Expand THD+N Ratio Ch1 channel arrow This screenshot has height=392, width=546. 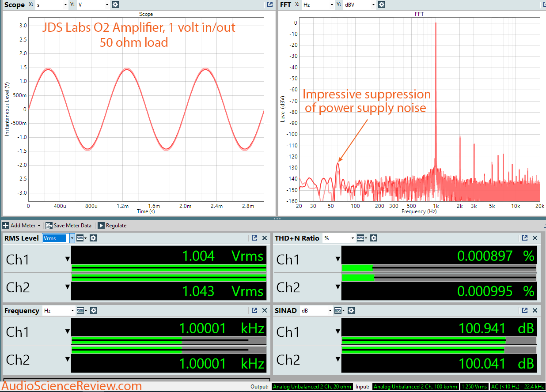pyautogui.click(x=338, y=259)
